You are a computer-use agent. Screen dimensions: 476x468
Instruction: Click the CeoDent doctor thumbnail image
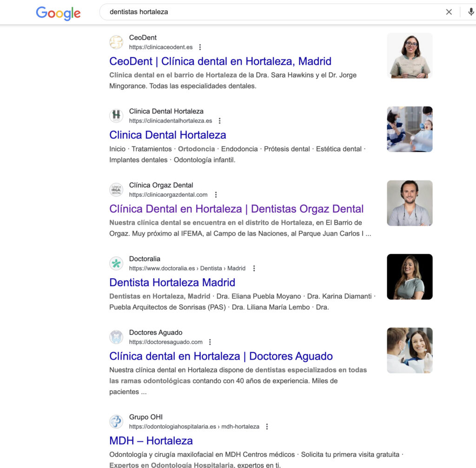pyautogui.click(x=410, y=55)
